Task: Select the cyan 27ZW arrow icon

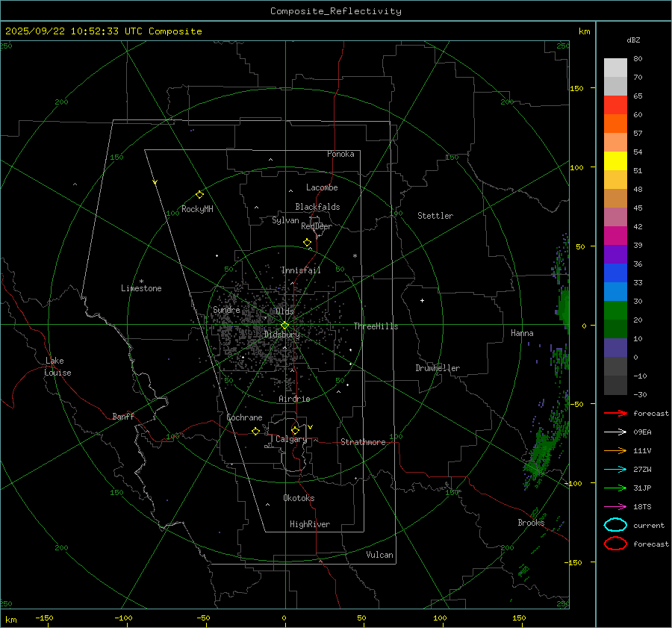Action: click(615, 469)
